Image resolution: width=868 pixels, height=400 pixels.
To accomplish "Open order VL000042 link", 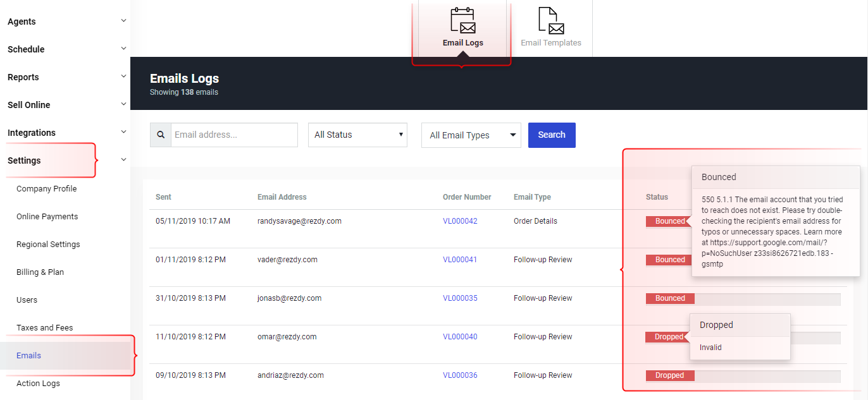I will [x=460, y=221].
